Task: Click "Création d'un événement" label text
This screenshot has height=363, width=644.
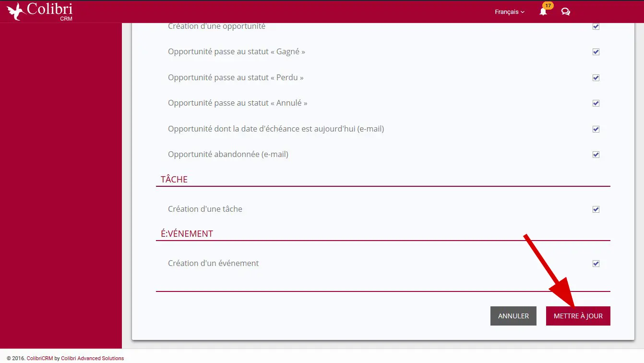Action: click(x=214, y=263)
